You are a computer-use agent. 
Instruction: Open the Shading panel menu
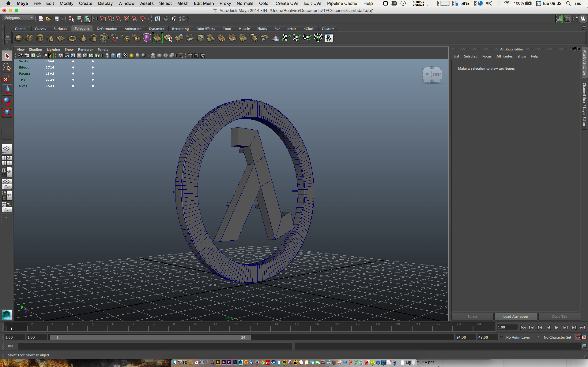[x=35, y=50]
